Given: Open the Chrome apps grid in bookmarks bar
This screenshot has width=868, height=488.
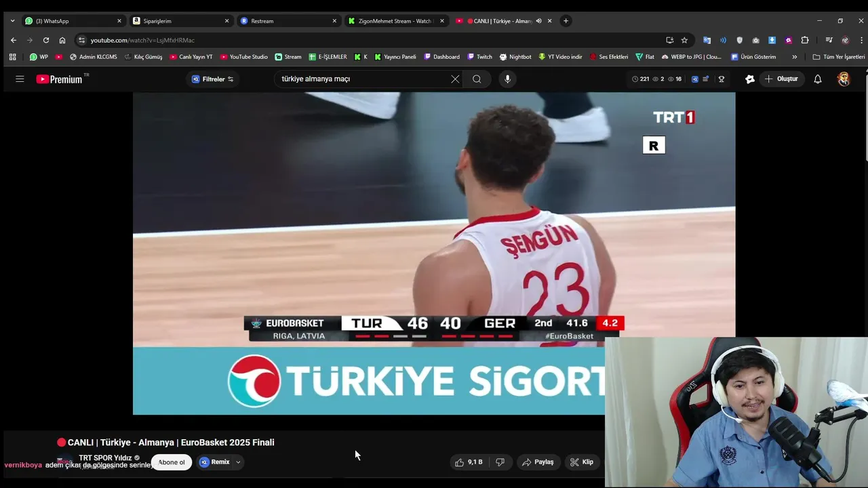Looking at the screenshot, I should 12,57.
